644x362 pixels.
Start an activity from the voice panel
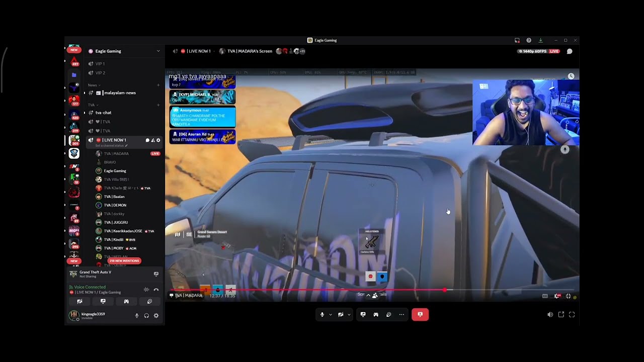pyautogui.click(x=126, y=302)
